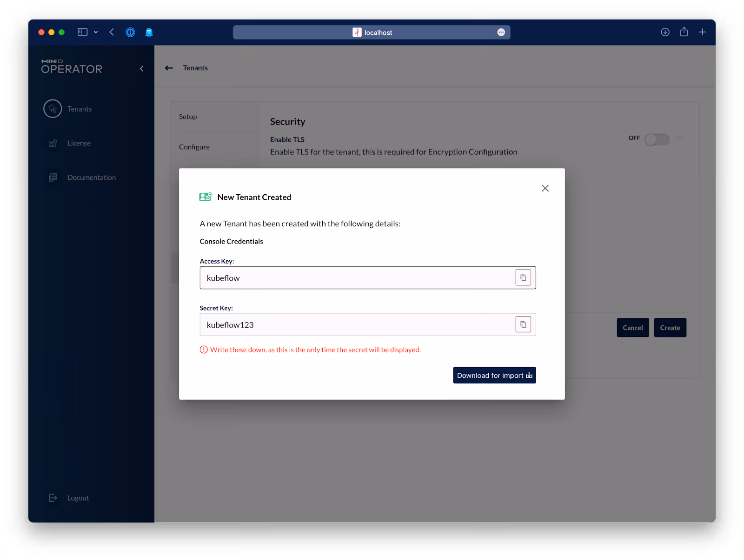The image size is (744, 560).
Task: Open the Ghostery extension icon
Action: coord(149,32)
